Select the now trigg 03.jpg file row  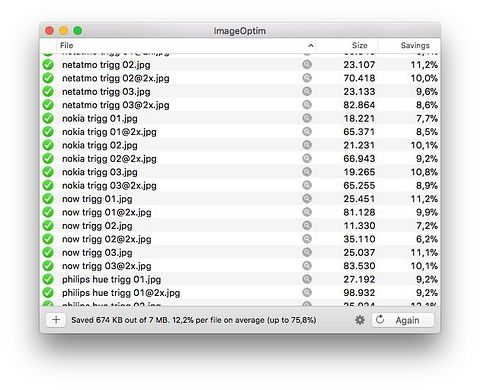(240, 252)
